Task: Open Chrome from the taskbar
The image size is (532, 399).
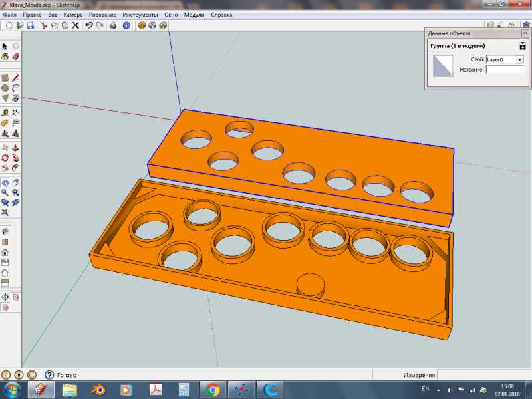Action: pyautogui.click(x=212, y=390)
